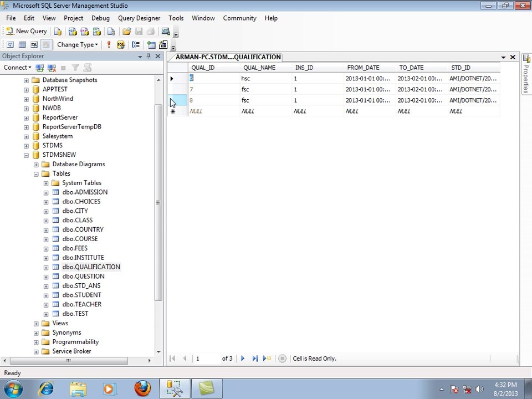Click the Disconnect server icon
Image resolution: width=532 pixels, height=399 pixels.
point(52,68)
